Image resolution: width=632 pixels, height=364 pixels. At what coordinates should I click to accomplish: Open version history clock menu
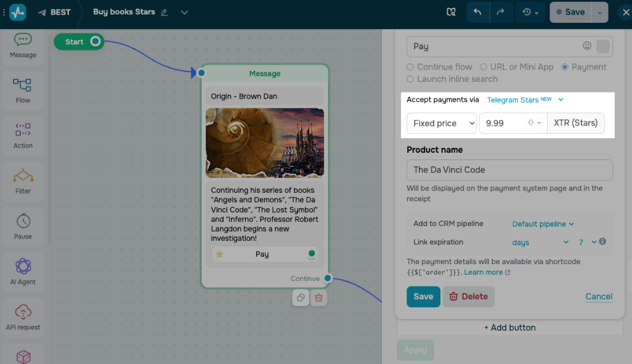tap(530, 12)
